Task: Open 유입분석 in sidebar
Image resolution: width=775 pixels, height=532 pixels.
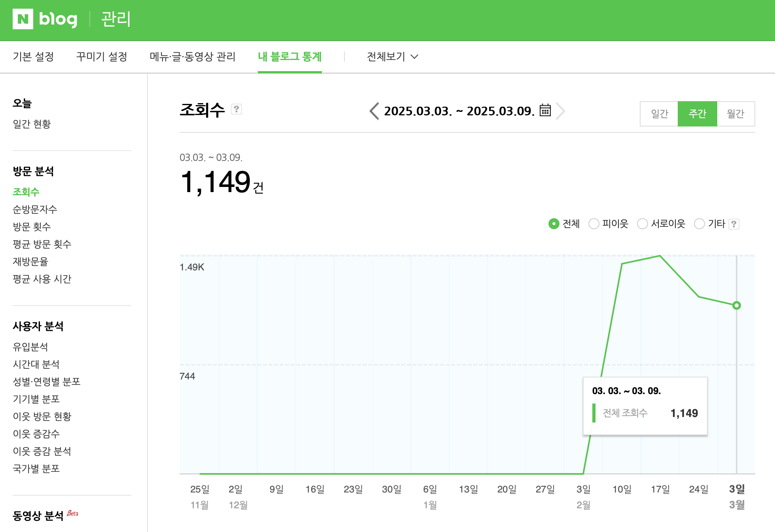Action: pyautogui.click(x=30, y=347)
